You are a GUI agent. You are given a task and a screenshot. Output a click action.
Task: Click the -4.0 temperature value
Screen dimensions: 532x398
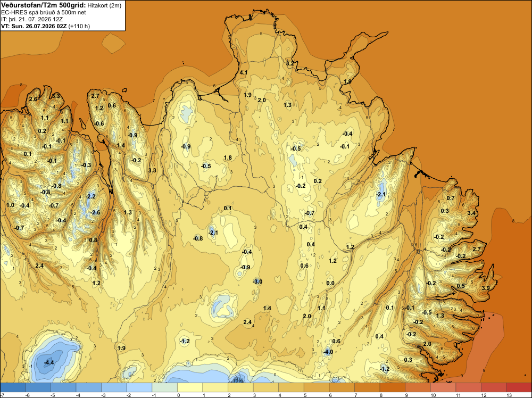tap(328, 352)
